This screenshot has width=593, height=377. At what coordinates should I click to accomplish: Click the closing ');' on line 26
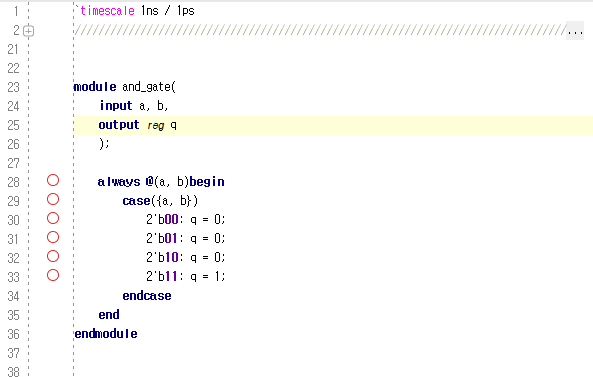[104, 144]
